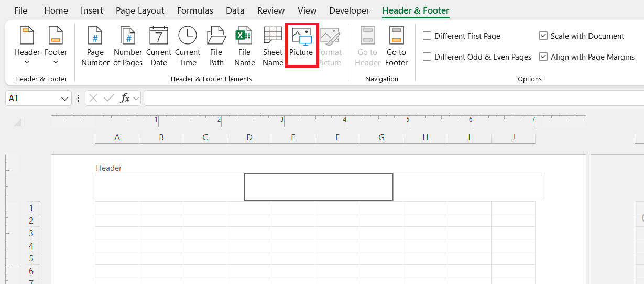
Task: Select column B header
Action: coord(161,137)
